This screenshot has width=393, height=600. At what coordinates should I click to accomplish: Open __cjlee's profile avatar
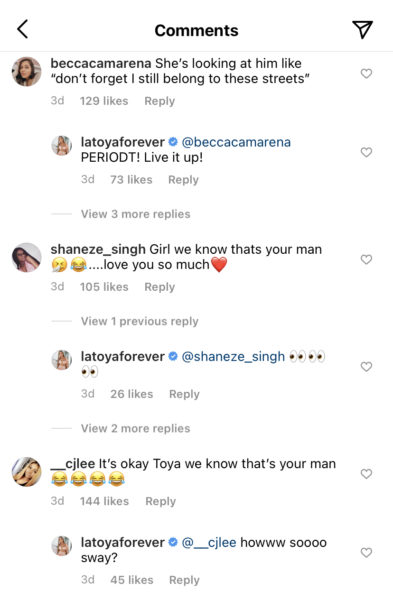26,472
